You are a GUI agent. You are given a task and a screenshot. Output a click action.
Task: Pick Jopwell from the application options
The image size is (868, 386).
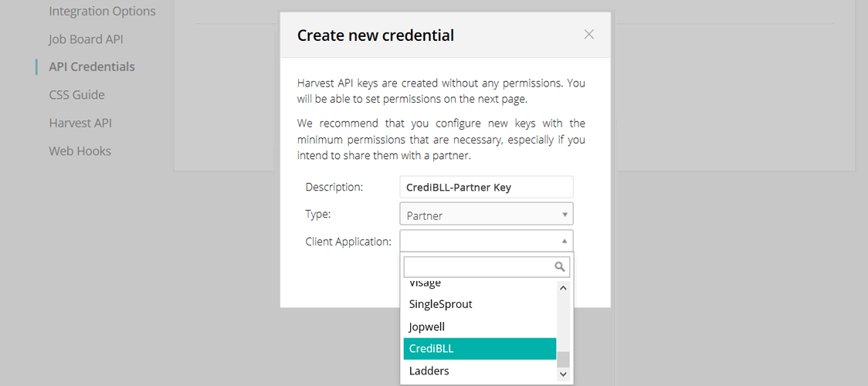[480, 327]
